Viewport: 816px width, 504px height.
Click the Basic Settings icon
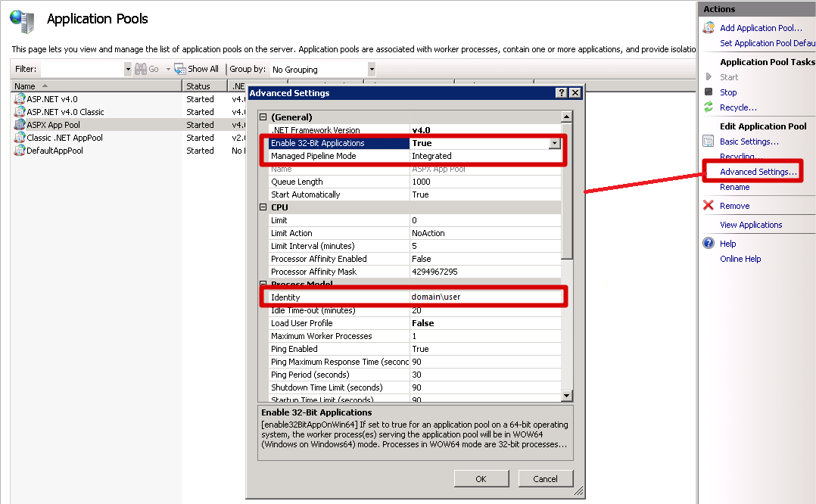coord(709,141)
